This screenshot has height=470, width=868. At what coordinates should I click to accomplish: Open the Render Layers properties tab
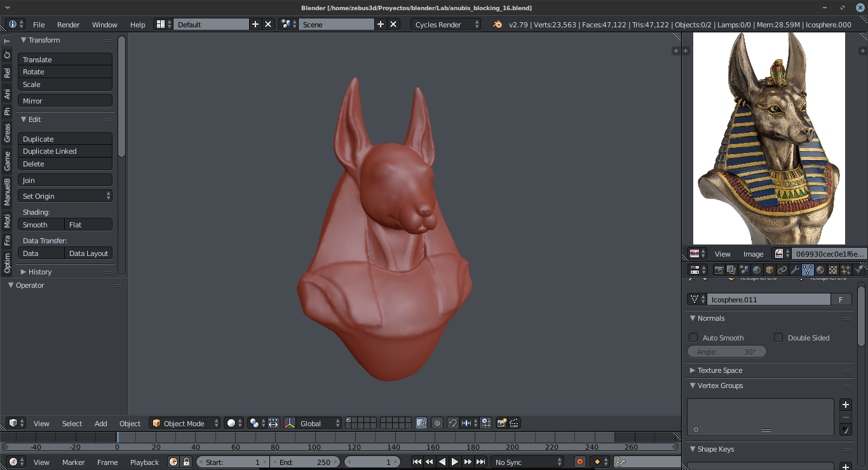(x=731, y=270)
